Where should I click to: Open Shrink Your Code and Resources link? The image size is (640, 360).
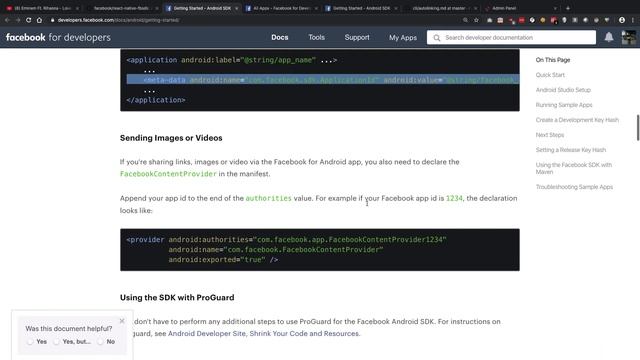304,333
